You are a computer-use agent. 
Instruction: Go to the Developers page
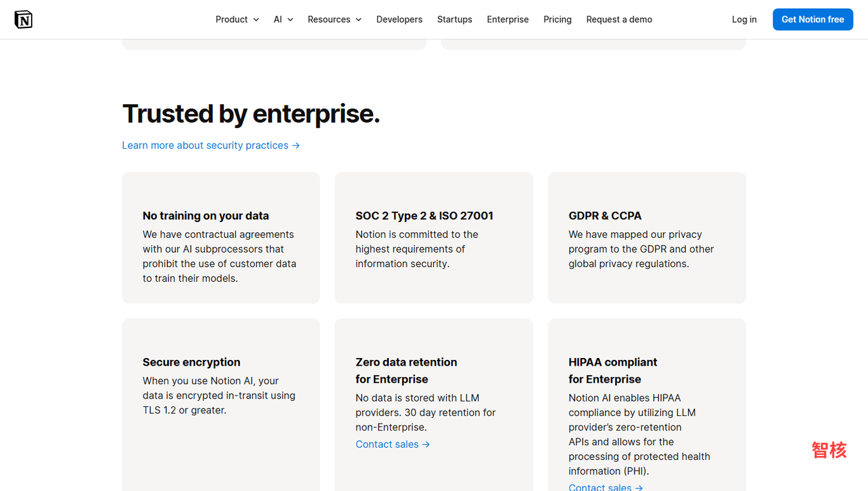[399, 20]
